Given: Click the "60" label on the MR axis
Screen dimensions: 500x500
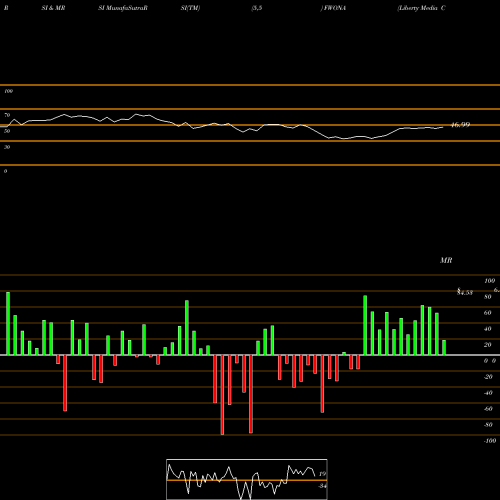Looking at the screenshot, I should point(488,313).
